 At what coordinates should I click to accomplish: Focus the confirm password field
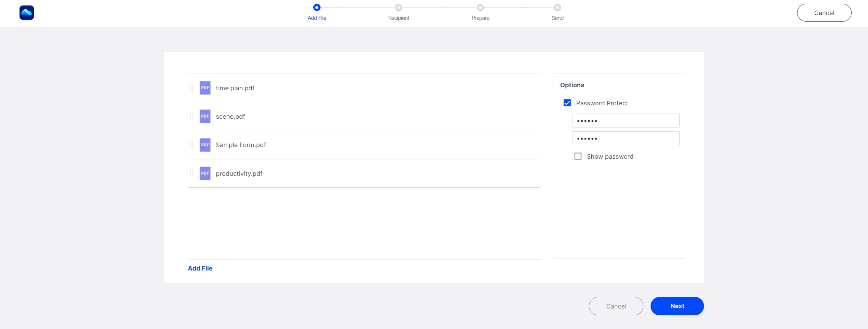[x=626, y=139]
